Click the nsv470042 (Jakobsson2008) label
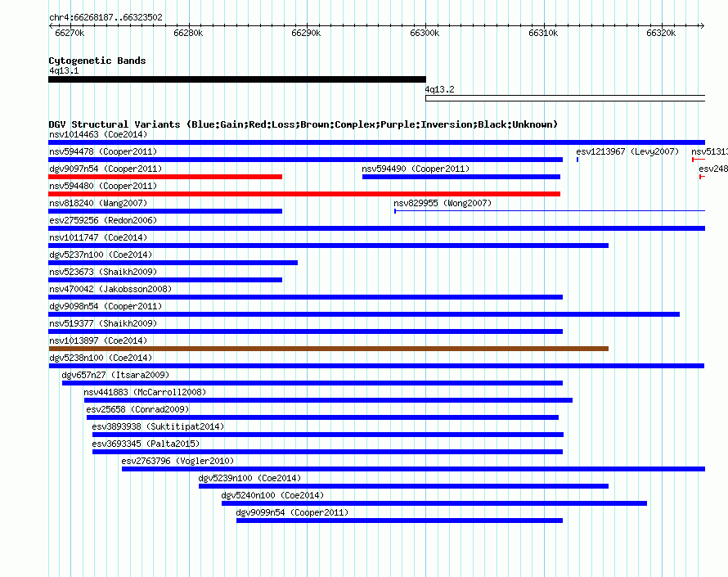Viewport: 728px width, 577px height. [x=110, y=289]
